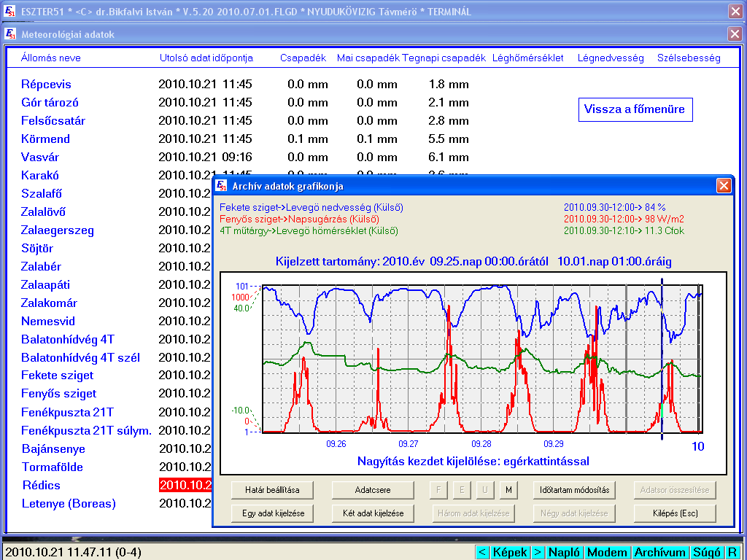
Task: Click the Meteorológiai adatok window icon
Action: (10, 34)
